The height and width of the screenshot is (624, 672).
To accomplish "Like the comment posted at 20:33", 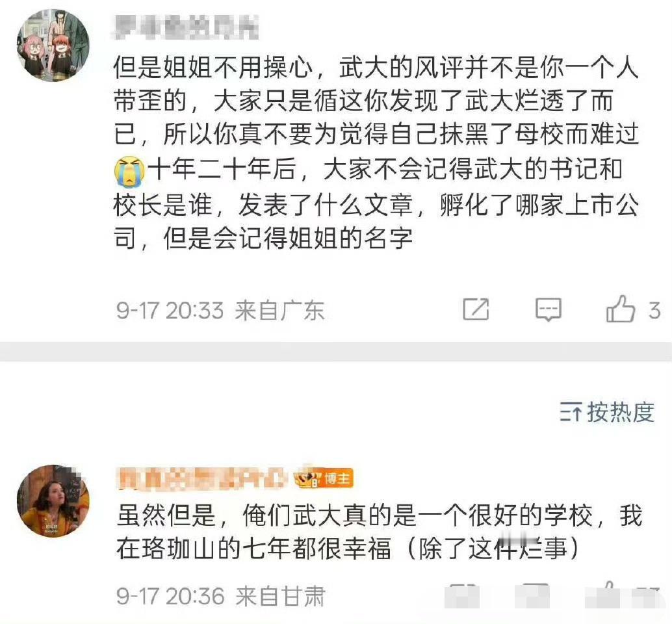I will pos(620,309).
